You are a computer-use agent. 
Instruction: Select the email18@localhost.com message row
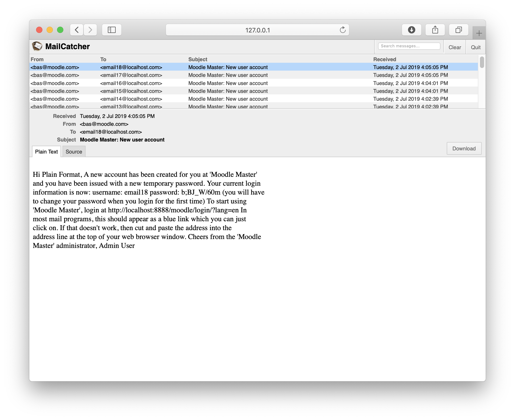254,67
